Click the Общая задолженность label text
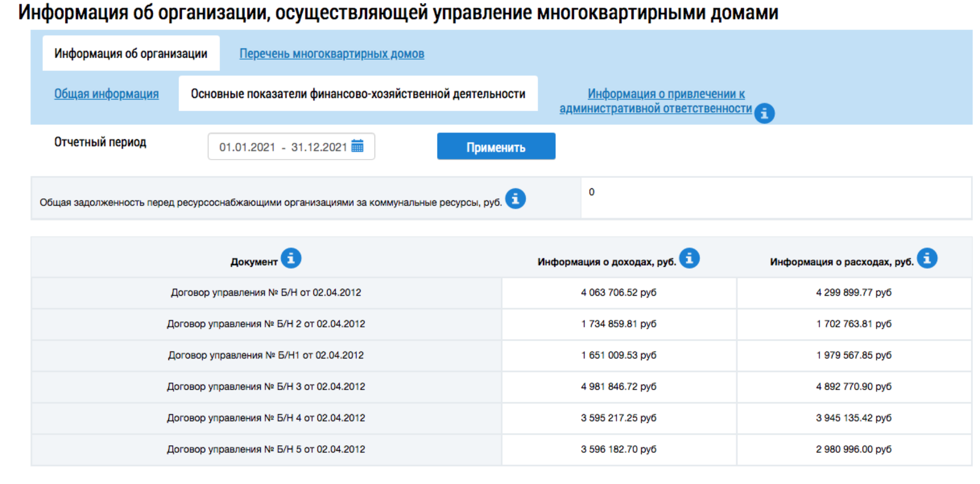This screenshot has width=980, height=484. coord(271,203)
